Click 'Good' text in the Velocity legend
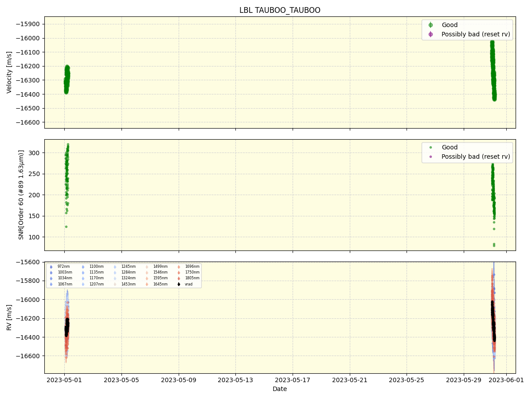This screenshot has height=399, width=532. tap(450, 25)
